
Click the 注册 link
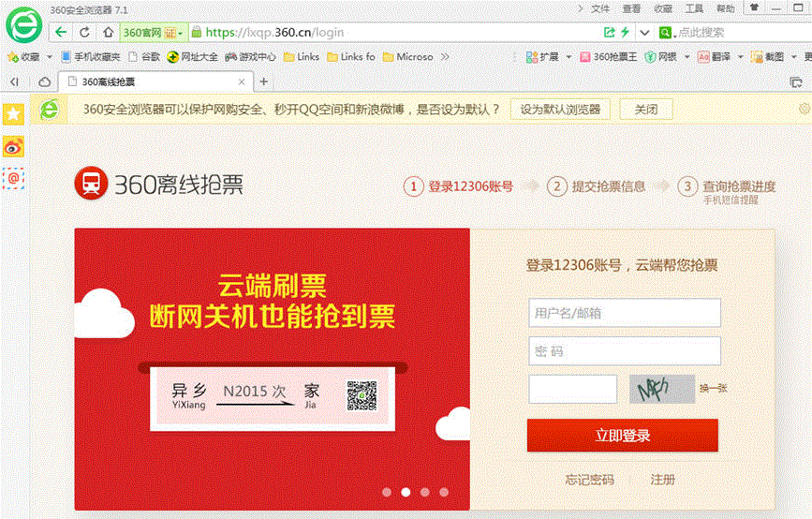pyautogui.click(x=662, y=480)
